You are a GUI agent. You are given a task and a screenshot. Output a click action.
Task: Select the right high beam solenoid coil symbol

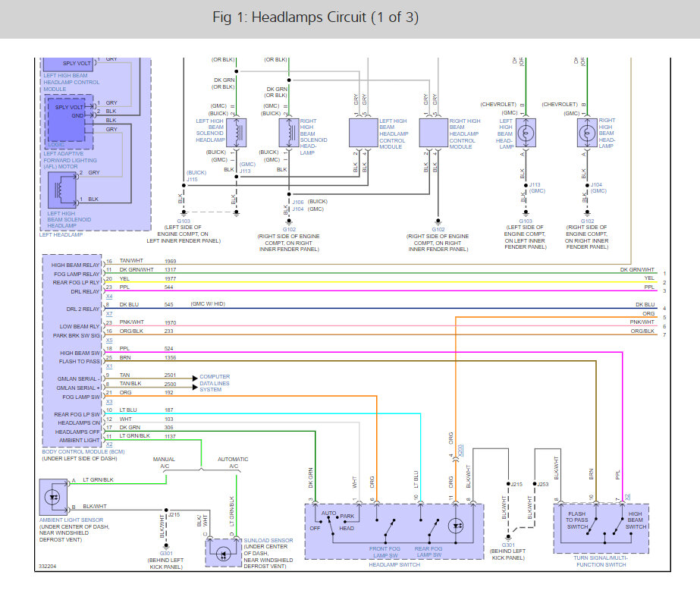coord(289,133)
